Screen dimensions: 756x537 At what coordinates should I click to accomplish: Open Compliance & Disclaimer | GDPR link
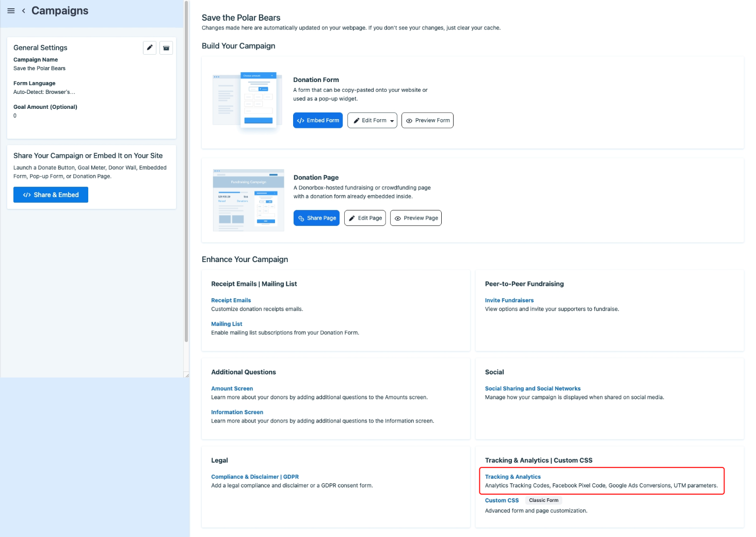coord(255,477)
